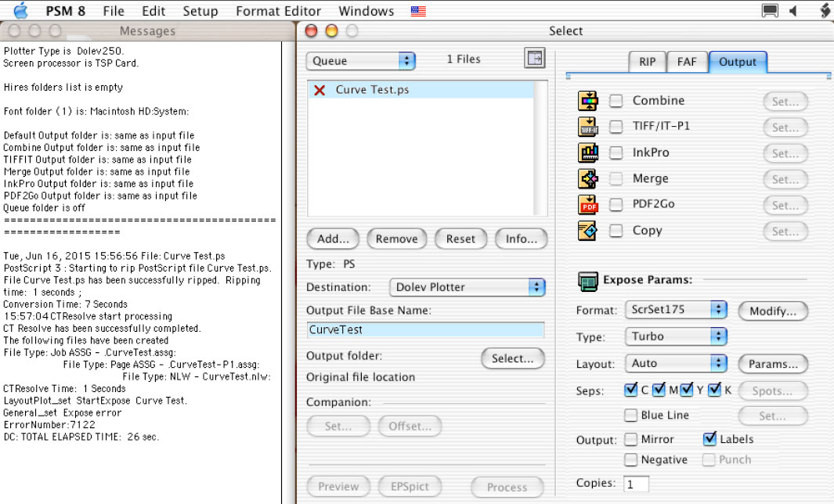This screenshot has width=834, height=504.
Task: Switch to the RIP tab
Action: (x=647, y=62)
